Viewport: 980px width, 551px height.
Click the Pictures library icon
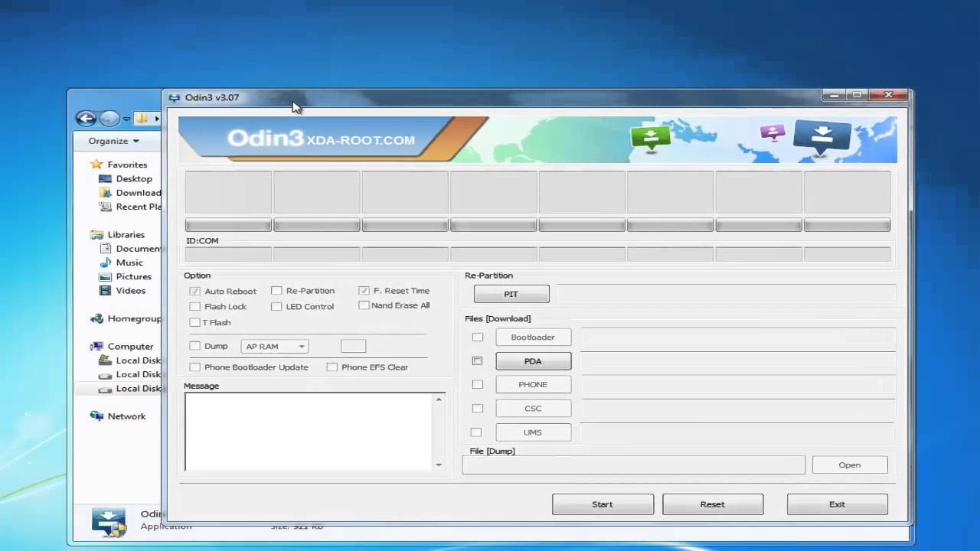pyautogui.click(x=106, y=276)
